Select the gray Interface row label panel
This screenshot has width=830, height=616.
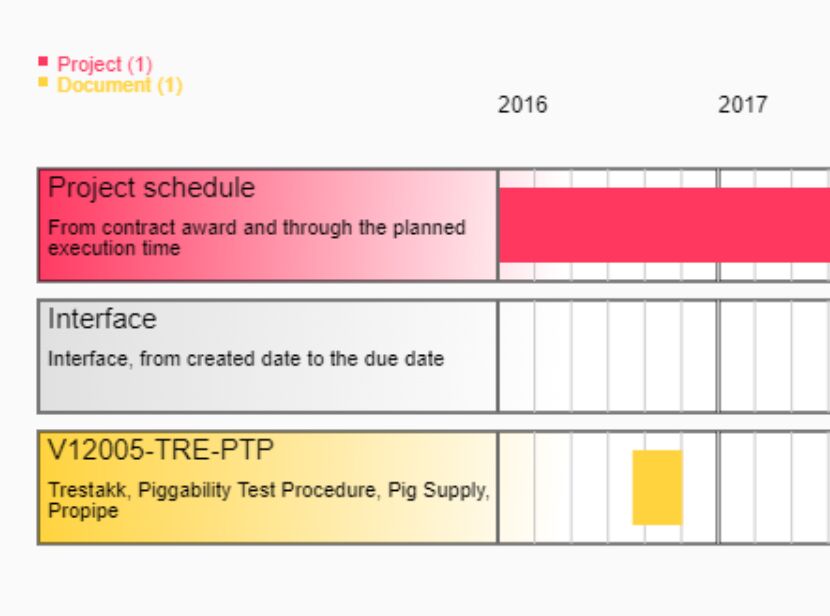pos(268,356)
